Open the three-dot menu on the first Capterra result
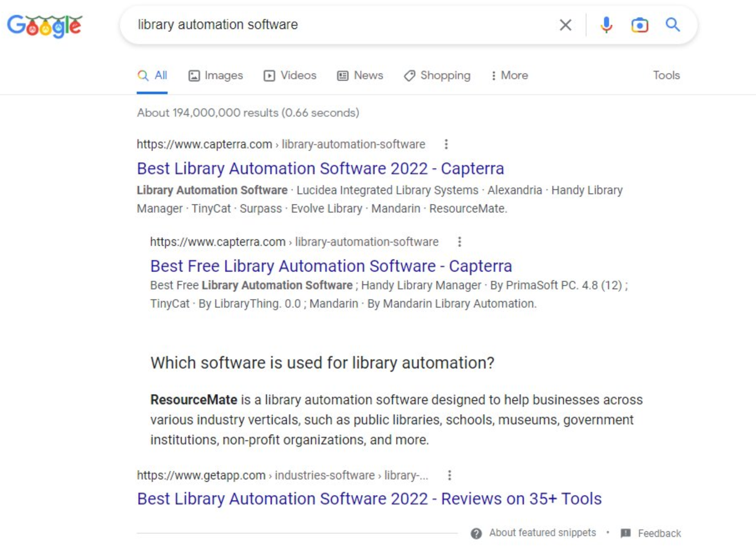The height and width of the screenshot is (554, 756). click(x=446, y=144)
